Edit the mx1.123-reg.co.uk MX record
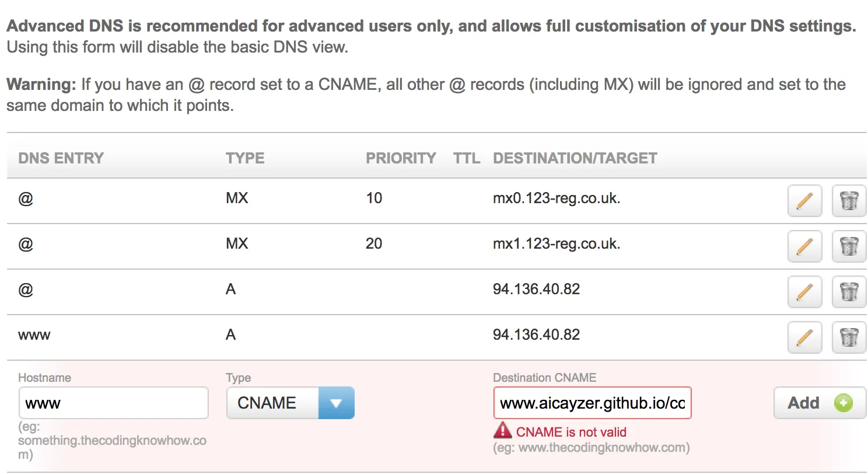This screenshot has width=868, height=474. 804,246
